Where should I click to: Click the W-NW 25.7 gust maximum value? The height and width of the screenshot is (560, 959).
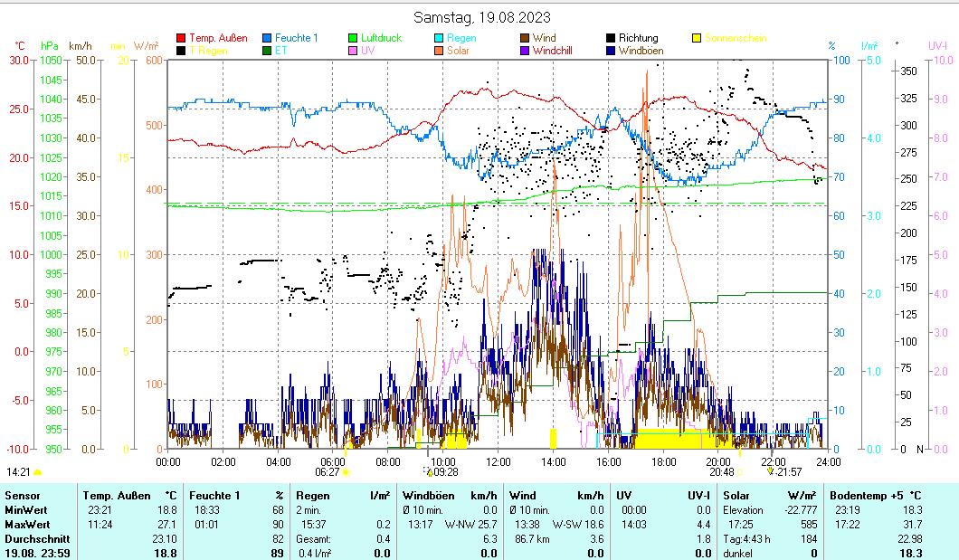471,525
